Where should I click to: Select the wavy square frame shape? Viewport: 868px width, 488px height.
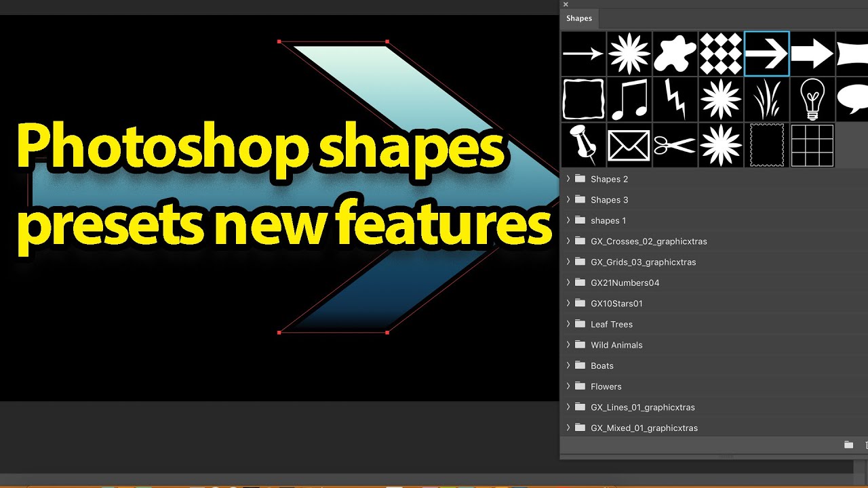tap(583, 99)
